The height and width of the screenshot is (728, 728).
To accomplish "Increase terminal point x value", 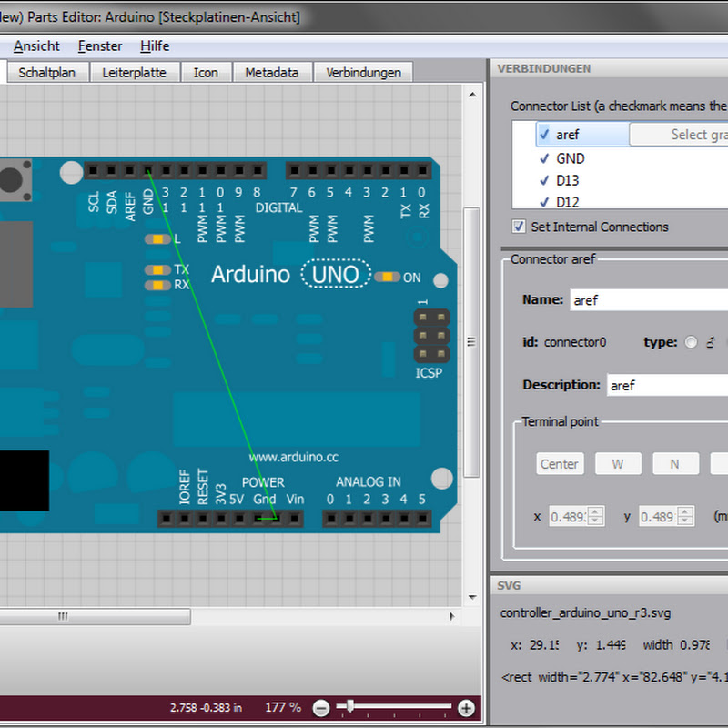I will click(x=595, y=511).
